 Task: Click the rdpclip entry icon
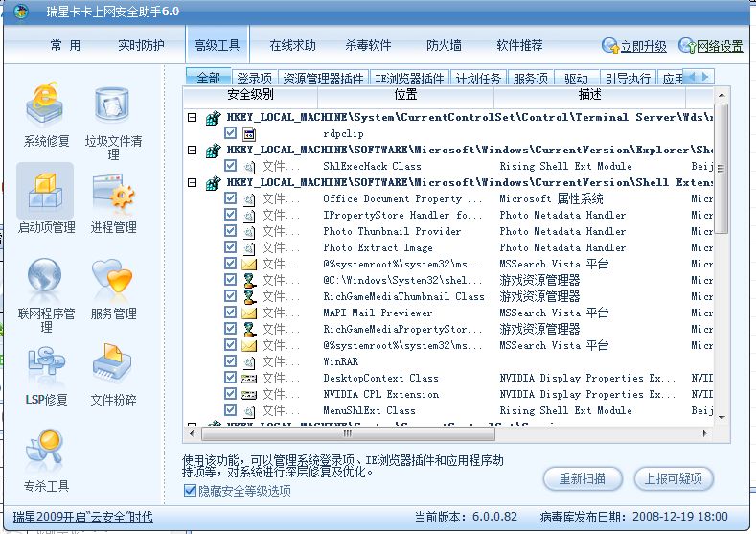coord(249,133)
